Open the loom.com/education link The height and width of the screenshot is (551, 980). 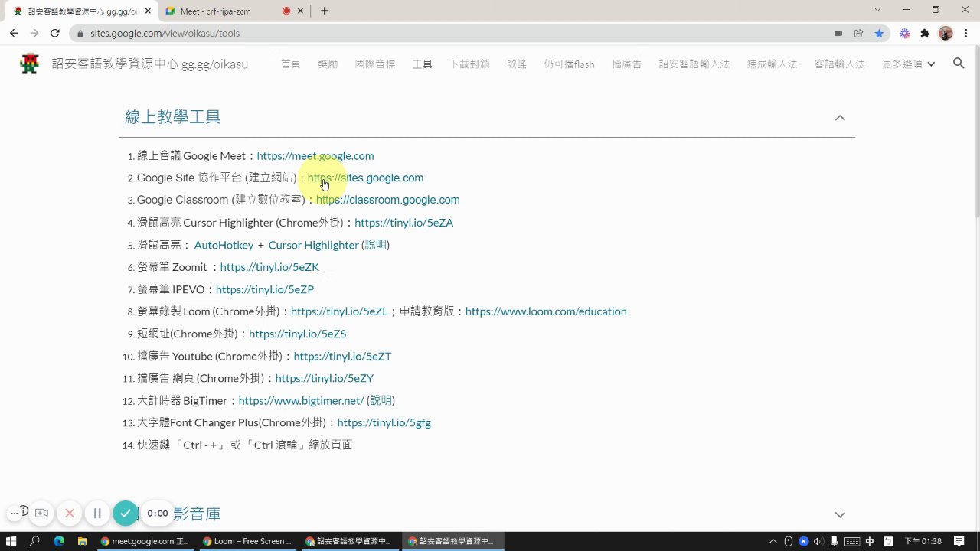click(546, 311)
